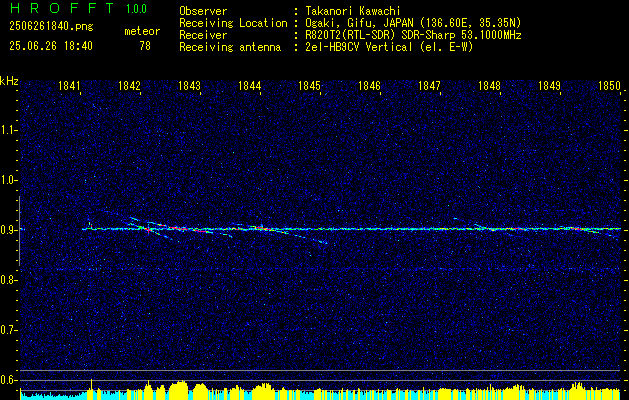Select the filename 2506261840.png
This screenshot has width=629, height=400.
tap(51, 27)
